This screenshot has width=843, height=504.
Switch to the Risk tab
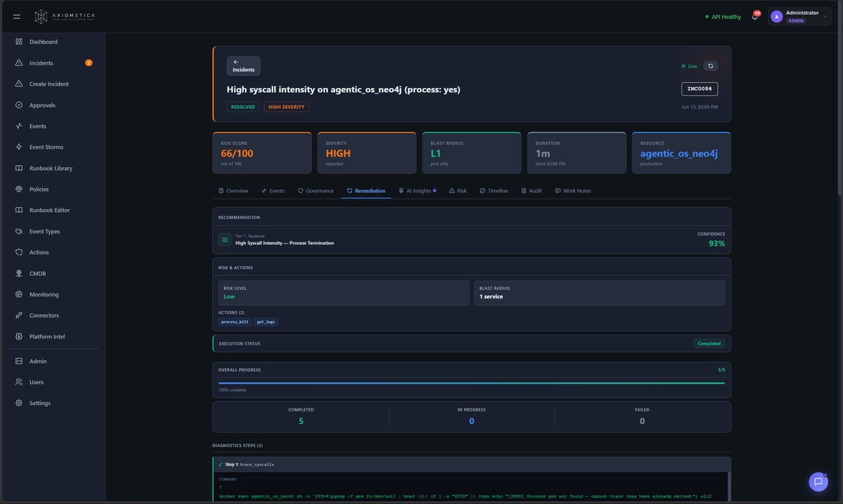[458, 191]
